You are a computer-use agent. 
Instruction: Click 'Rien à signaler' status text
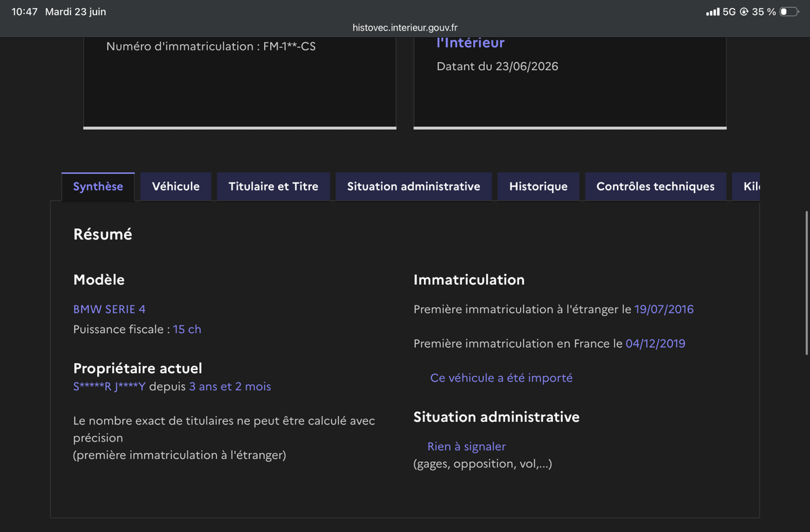466,446
